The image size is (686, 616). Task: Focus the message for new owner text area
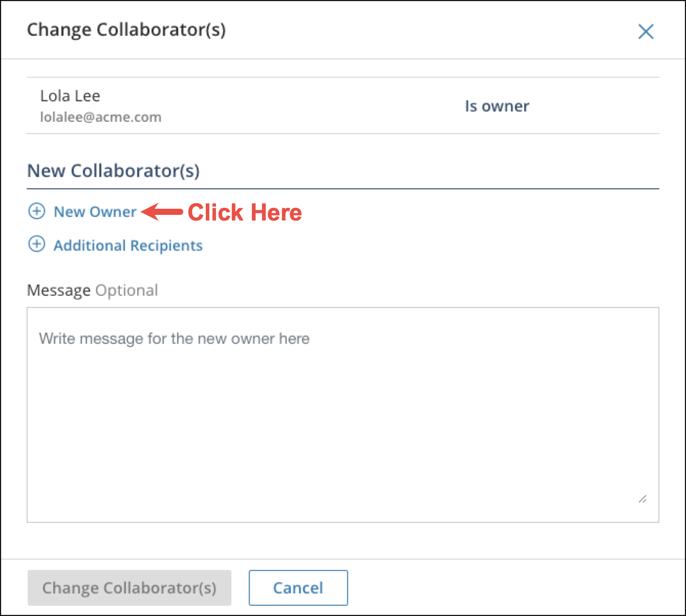pyautogui.click(x=343, y=415)
